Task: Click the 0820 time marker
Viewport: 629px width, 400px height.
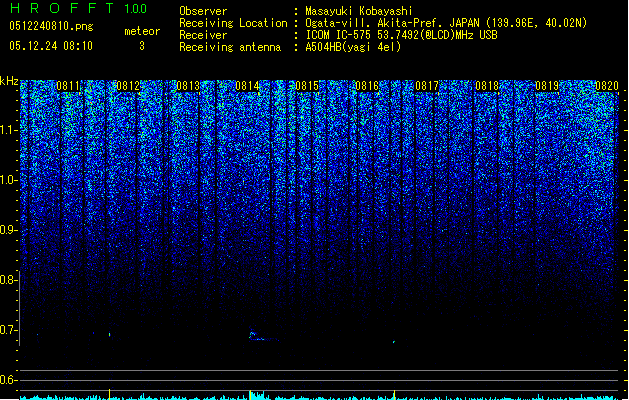Action: pyautogui.click(x=607, y=86)
